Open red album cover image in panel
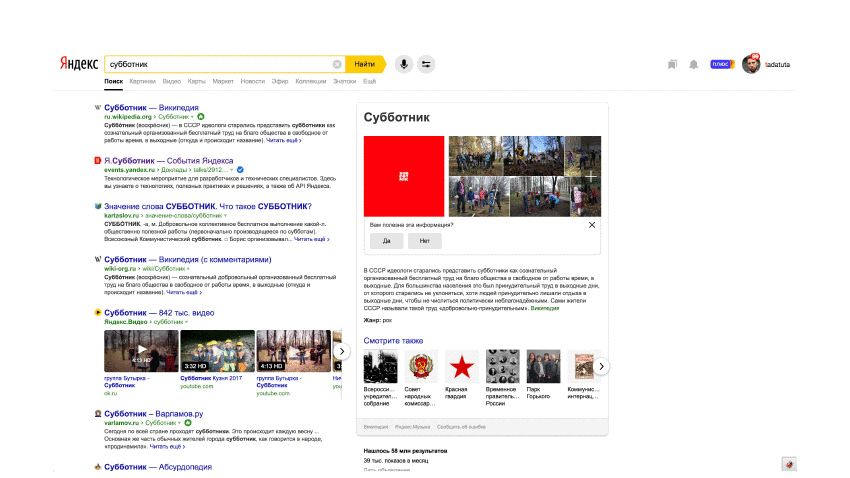 [404, 176]
